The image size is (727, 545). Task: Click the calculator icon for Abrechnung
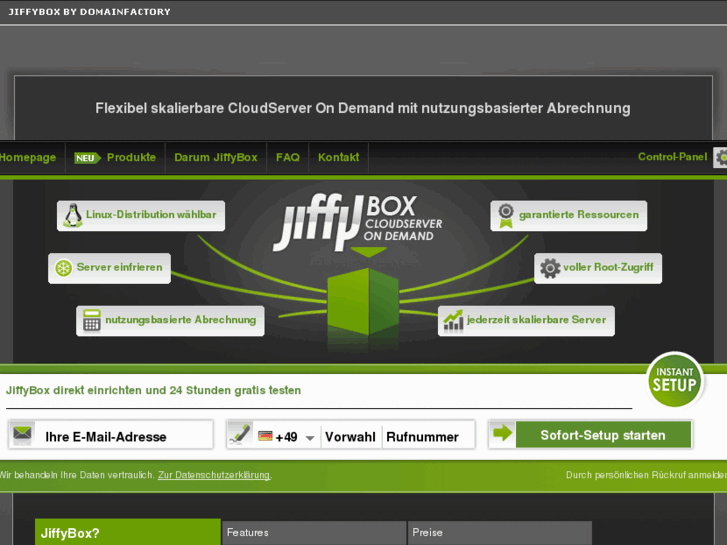[x=91, y=320]
